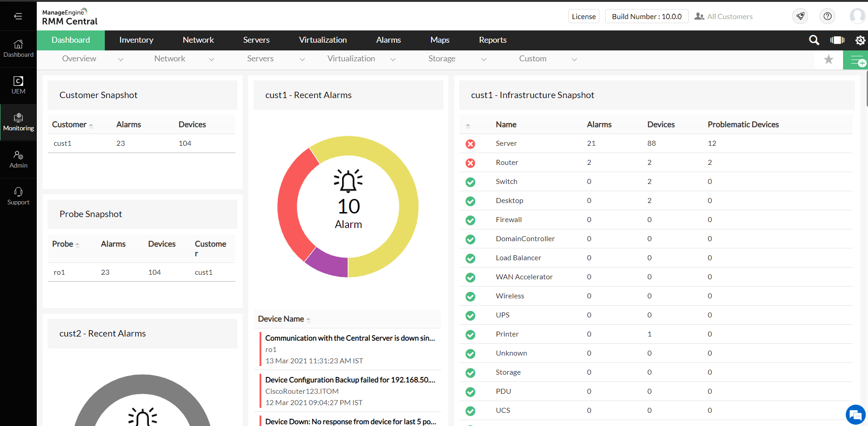Click the Support headset icon
868x426 pixels.
click(18, 195)
